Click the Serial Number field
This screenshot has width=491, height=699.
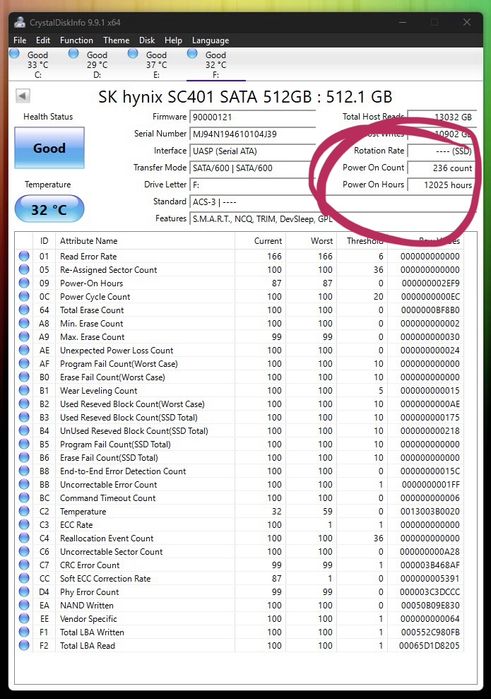click(x=252, y=134)
